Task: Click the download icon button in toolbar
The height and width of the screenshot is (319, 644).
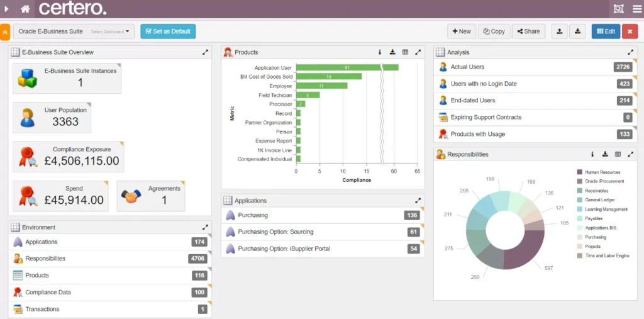Action: tap(577, 31)
